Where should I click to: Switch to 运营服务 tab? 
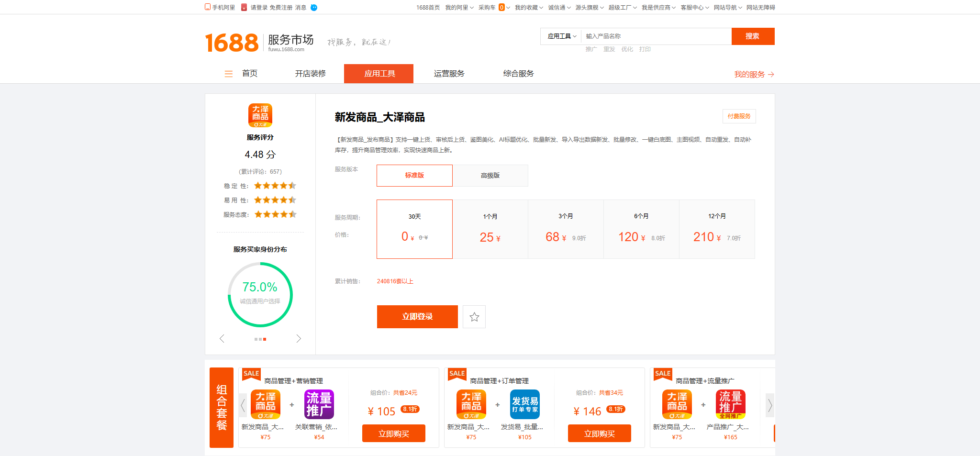[x=449, y=74]
